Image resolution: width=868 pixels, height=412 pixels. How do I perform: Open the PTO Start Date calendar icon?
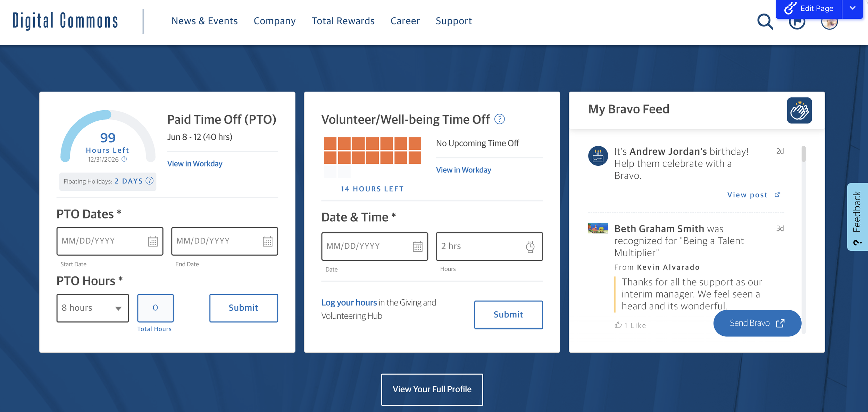[153, 241]
